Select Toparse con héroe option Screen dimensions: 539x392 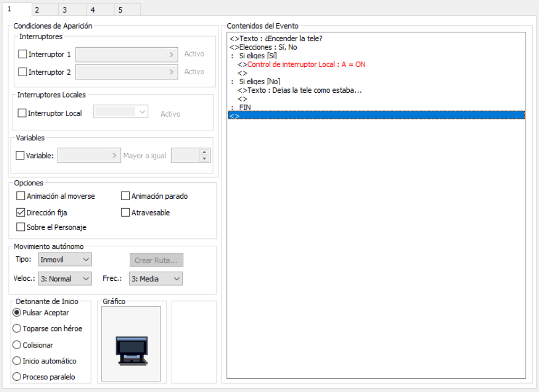[x=17, y=328]
